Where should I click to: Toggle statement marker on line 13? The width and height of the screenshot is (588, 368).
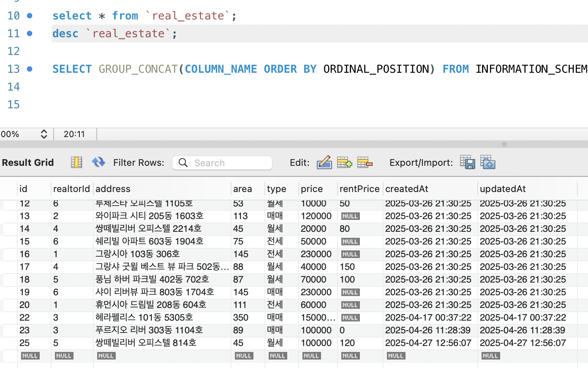[x=30, y=69]
